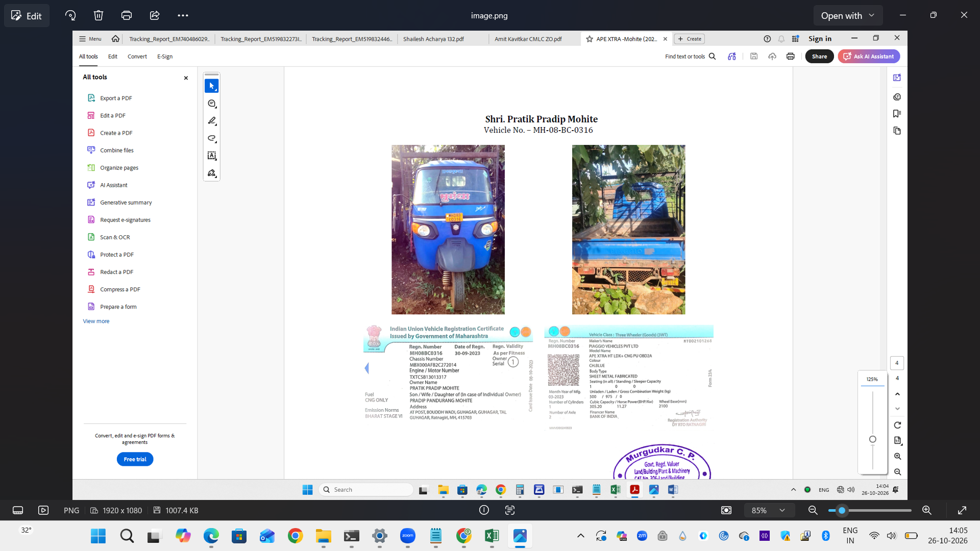
Task: Toggle filmstrip view in photo viewer
Action: [x=18, y=510]
